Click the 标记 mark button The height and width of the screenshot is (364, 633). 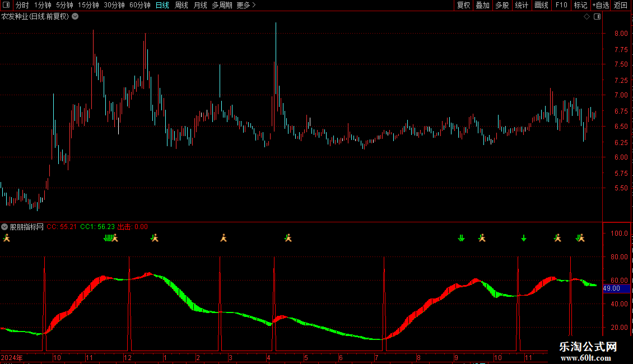pos(580,5)
